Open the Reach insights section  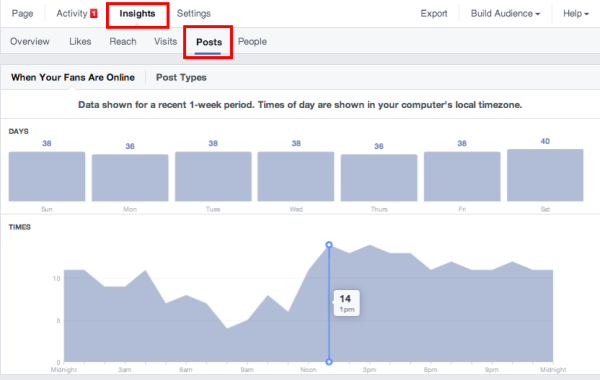coord(123,41)
